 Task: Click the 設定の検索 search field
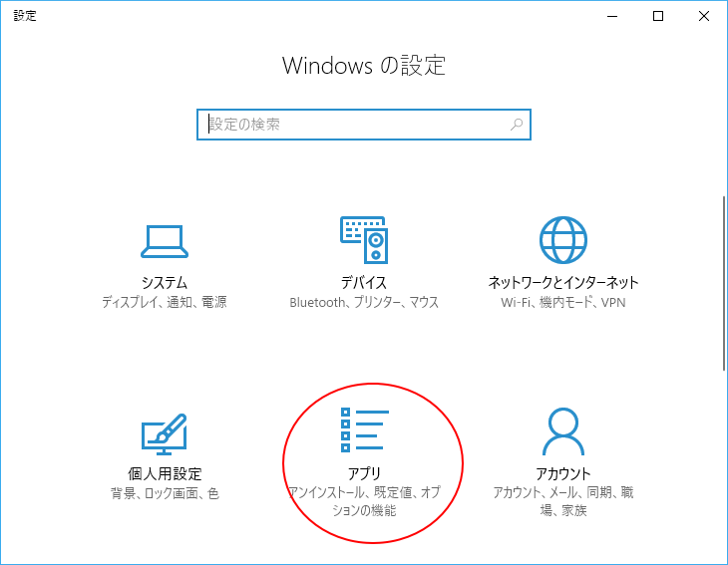click(364, 125)
